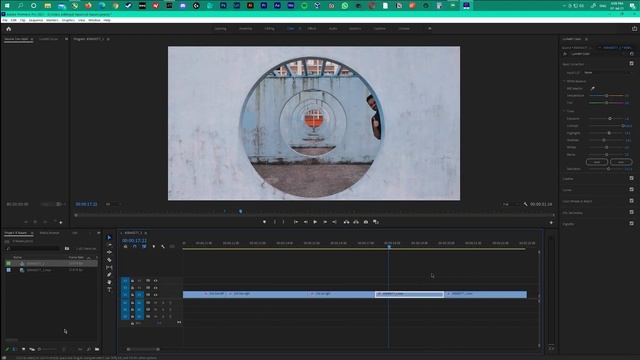Play the sequence in Program monitor
This screenshot has height=360, width=640.
pos(315,222)
